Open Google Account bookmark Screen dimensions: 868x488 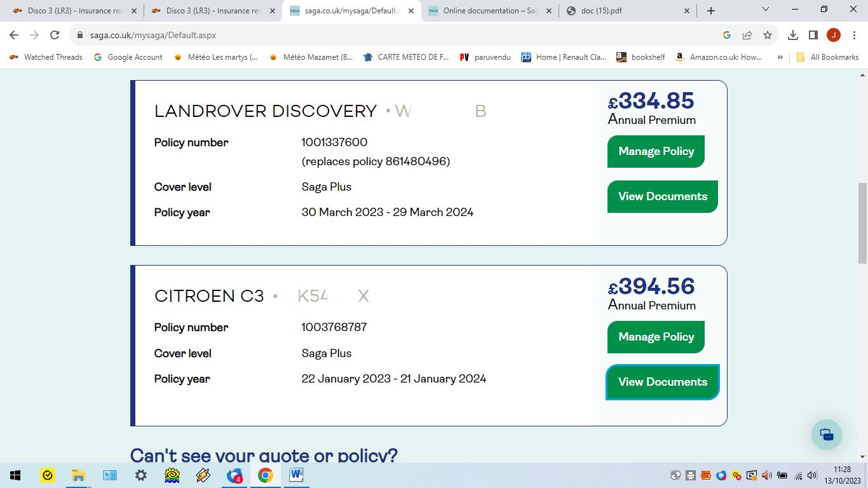[x=128, y=57]
